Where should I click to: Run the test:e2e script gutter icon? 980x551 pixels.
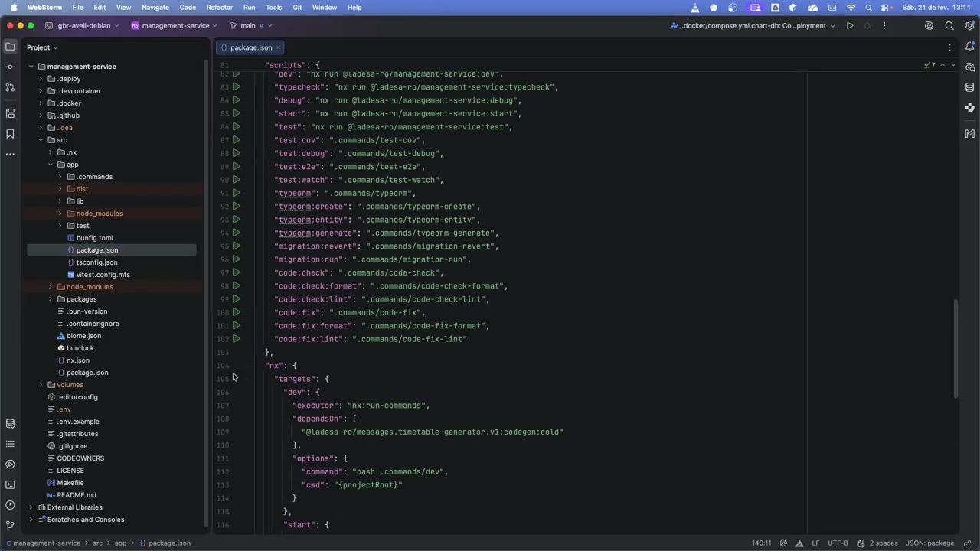click(x=237, y=166)
